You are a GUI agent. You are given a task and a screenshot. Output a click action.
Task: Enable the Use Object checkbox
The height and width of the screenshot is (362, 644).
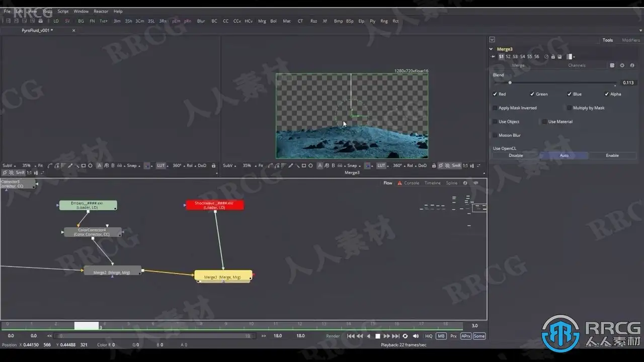click(x=495, y=122)
